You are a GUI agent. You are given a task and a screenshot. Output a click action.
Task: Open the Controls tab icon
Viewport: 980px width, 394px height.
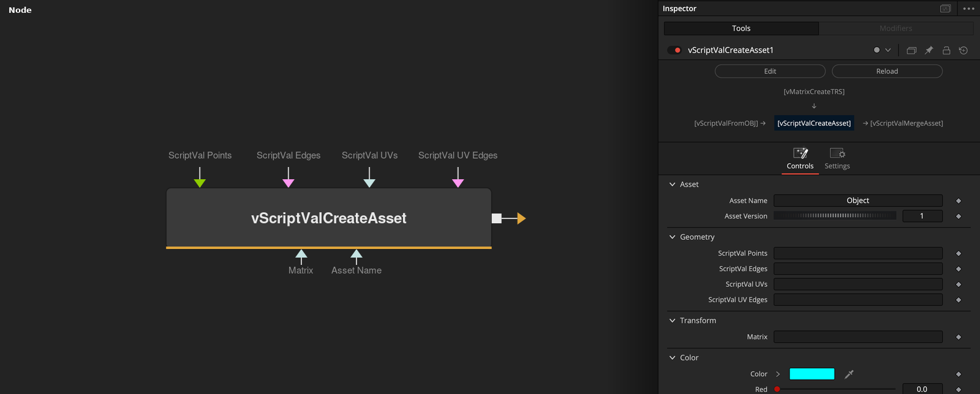(800, 153)
